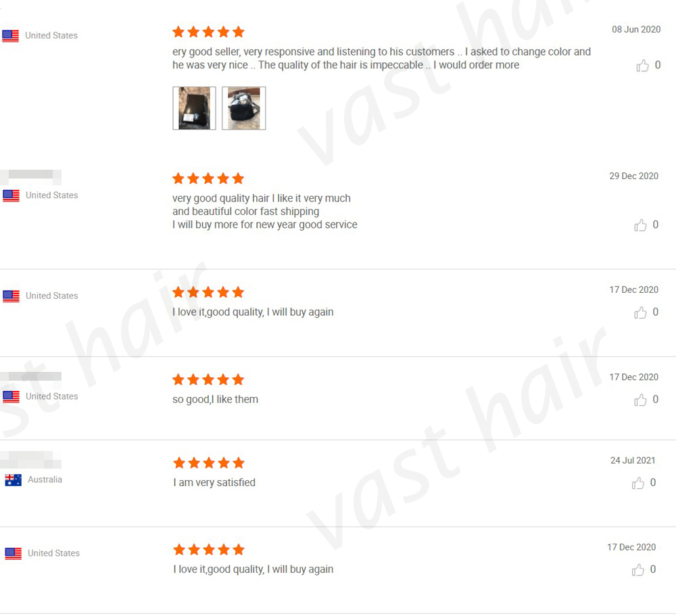Click US flag on 29 Dec 2020 review
The image size is (676, 616).
click(x=11, y=196)
